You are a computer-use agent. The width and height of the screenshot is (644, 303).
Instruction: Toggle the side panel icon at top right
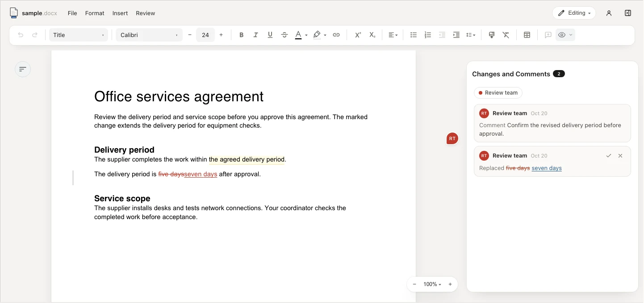(x=628, y=13)
